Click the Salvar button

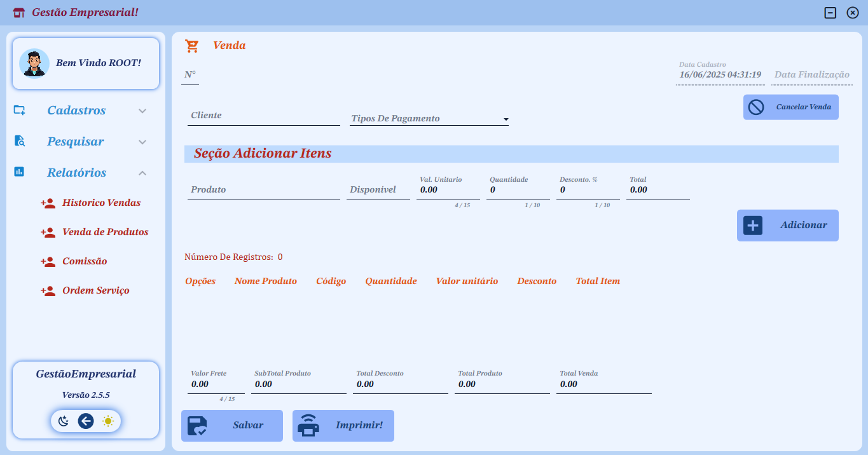pos(232,426)
